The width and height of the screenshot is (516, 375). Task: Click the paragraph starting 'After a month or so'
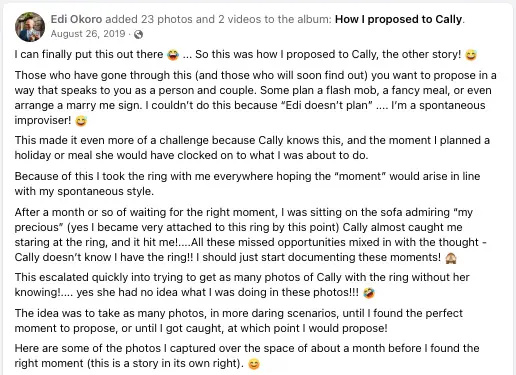pyautogui.click(x=251, y=235)
